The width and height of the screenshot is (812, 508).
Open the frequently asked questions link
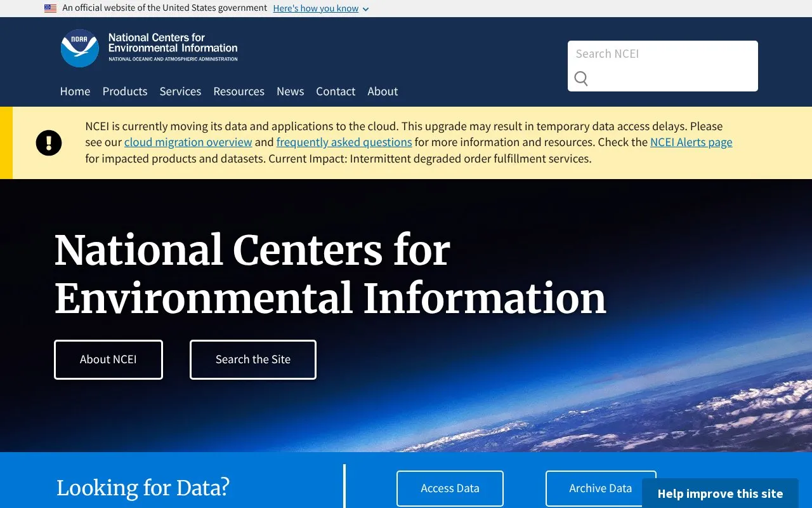pyautogui.click(x=344, y=142)
